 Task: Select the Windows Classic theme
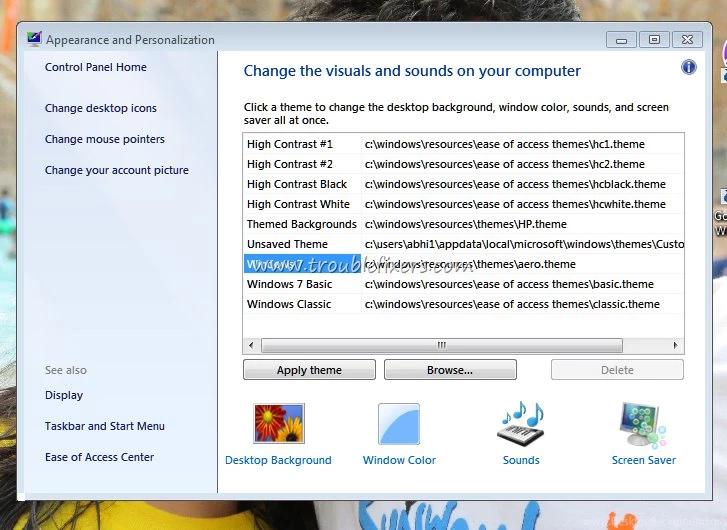[289, 304]
